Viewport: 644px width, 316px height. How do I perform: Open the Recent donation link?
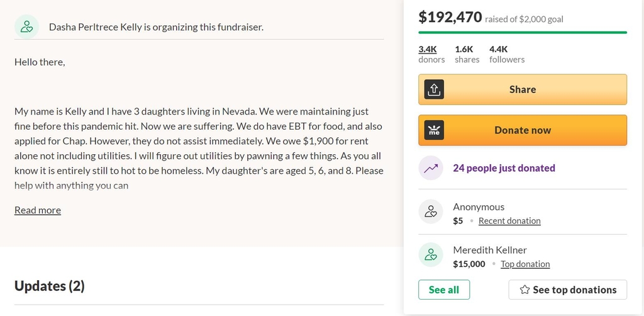coord(509,221)
